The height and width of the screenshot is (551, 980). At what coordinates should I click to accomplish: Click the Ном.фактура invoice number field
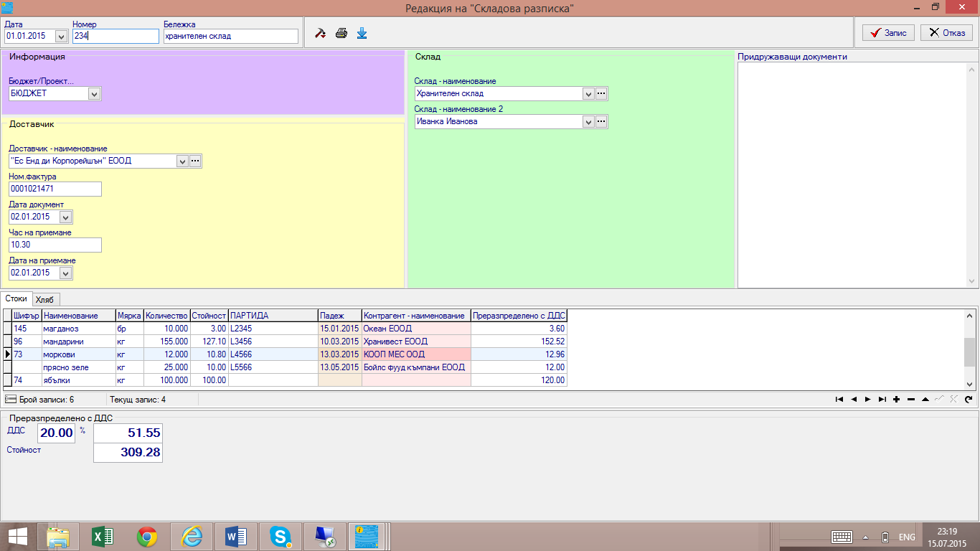point(55,189)
